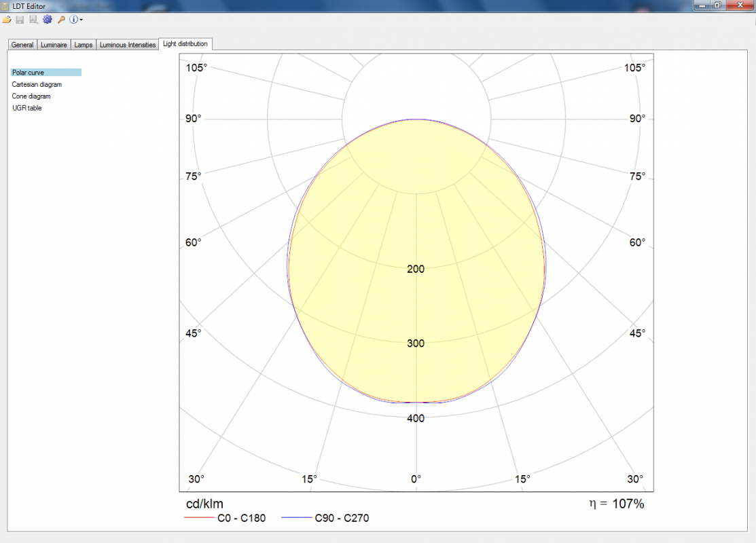Open the UGR table view

[x=27, y=108]
